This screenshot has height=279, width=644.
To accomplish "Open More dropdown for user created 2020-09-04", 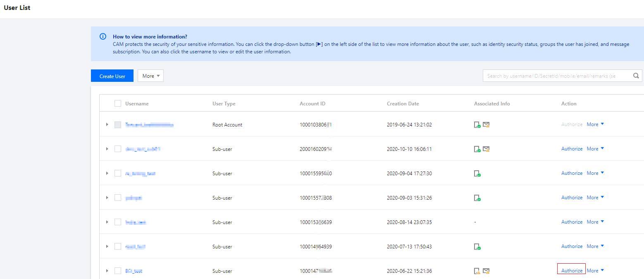I will pyautogui.click(x=595, y=173).
